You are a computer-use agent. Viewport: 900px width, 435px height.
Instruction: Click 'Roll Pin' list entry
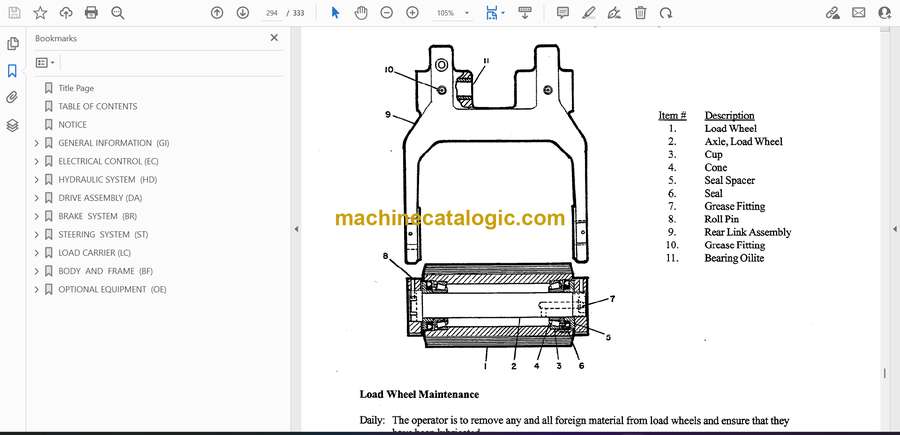(721, 219)
